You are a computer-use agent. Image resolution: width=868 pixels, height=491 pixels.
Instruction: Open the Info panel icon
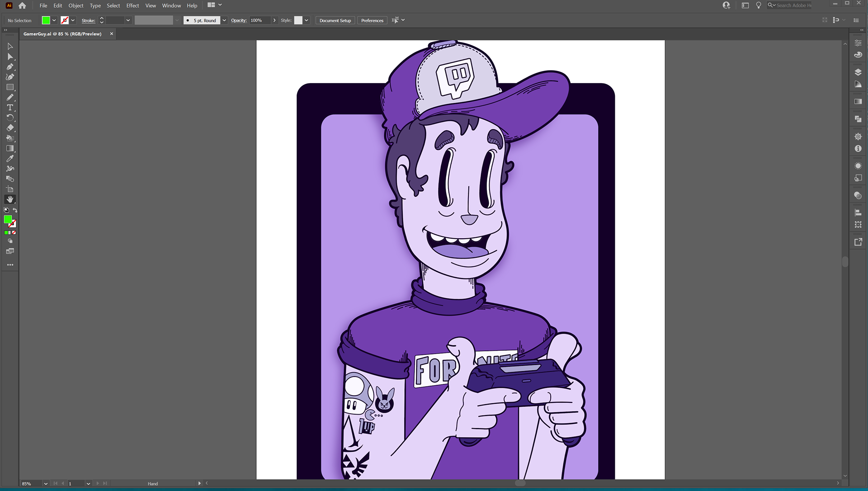click(x=858, y=148)
